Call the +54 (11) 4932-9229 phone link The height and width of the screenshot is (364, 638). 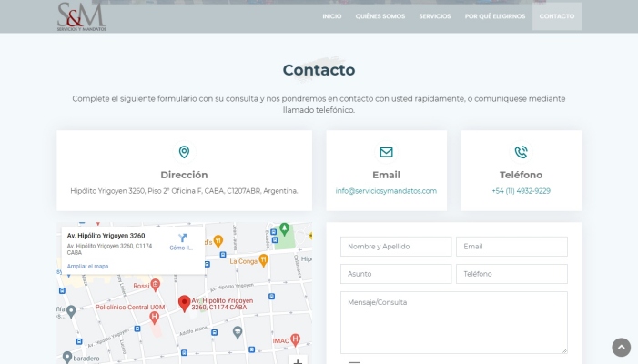point(521,191)
